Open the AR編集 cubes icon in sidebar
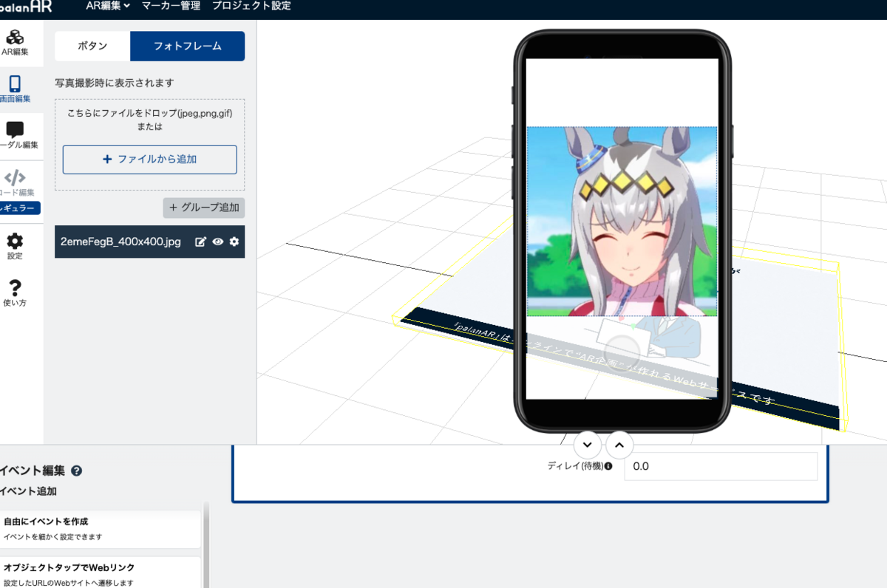The image size is (887, 588). (x=15, y=36)
